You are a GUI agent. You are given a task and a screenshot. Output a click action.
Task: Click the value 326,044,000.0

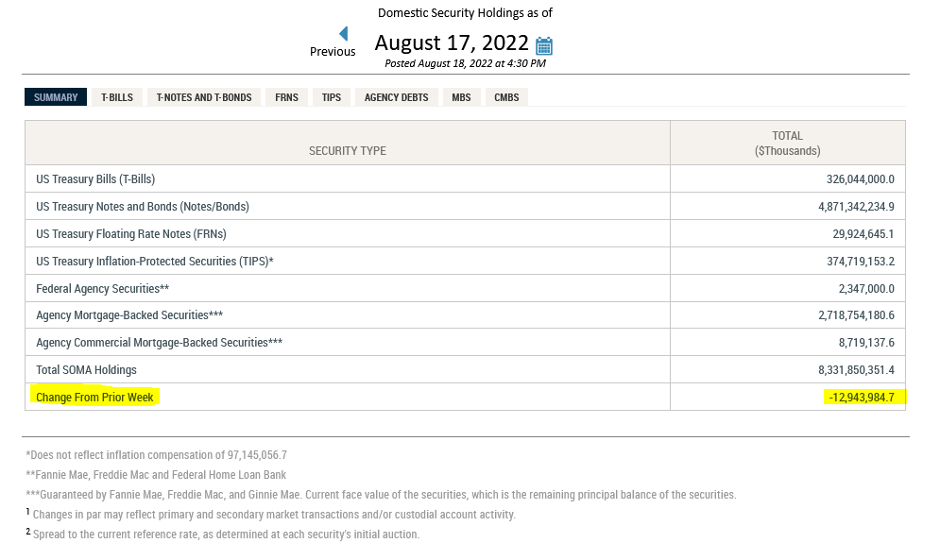[x=861, y=179]
